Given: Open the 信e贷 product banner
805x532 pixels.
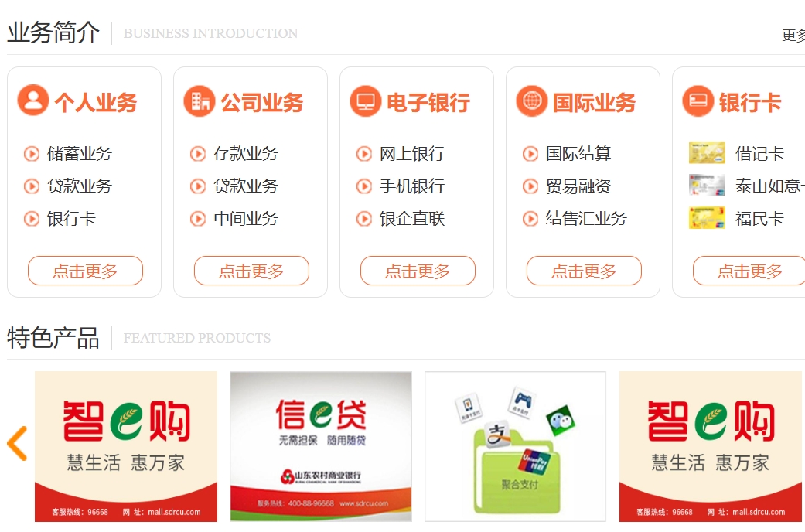Looking at the screenshot, I should [x=321, y=446].
